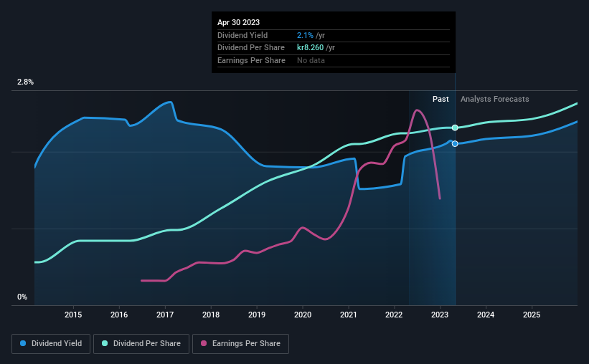Toggle the Dividend Per Share legend button

[141, 344]
